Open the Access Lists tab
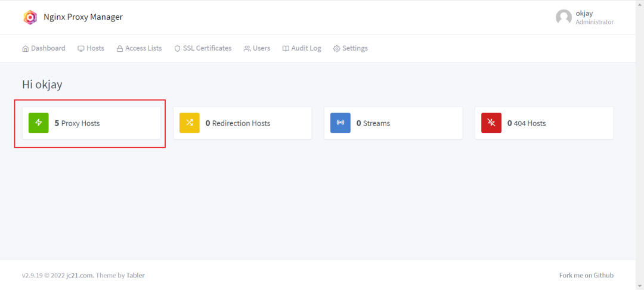Viewport: 644px width, 290px height. pyautogui.click(x=139, y=48)
